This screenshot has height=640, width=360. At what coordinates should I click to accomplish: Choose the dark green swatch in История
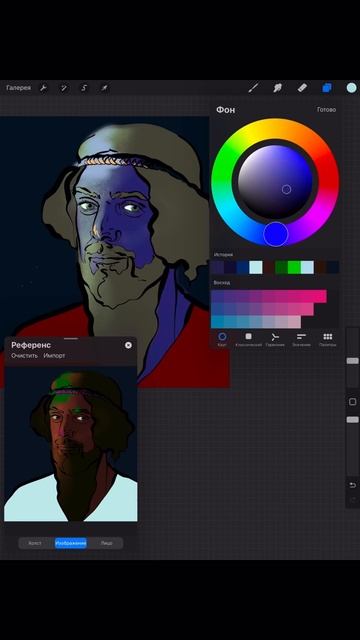281,267
